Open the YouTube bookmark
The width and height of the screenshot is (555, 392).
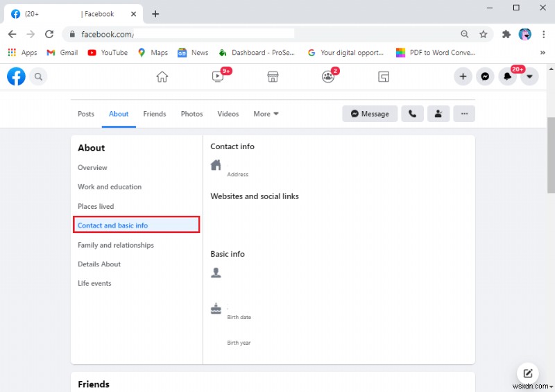[108, 53]
